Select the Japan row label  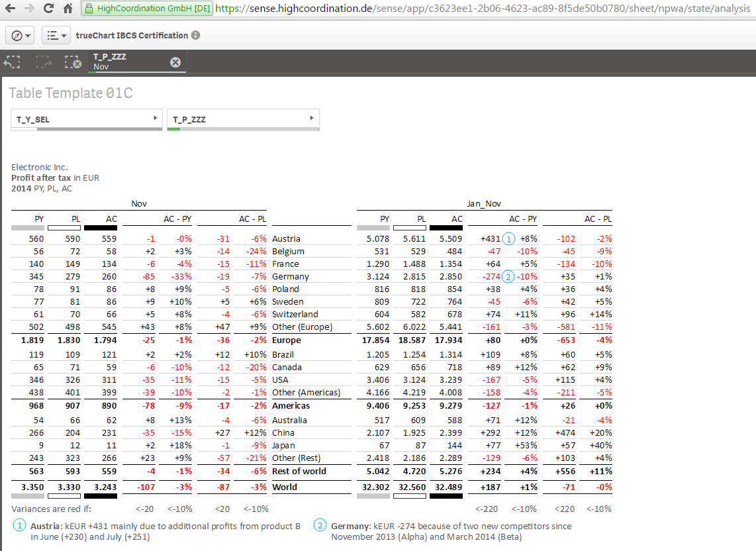[x=283, y=445]
